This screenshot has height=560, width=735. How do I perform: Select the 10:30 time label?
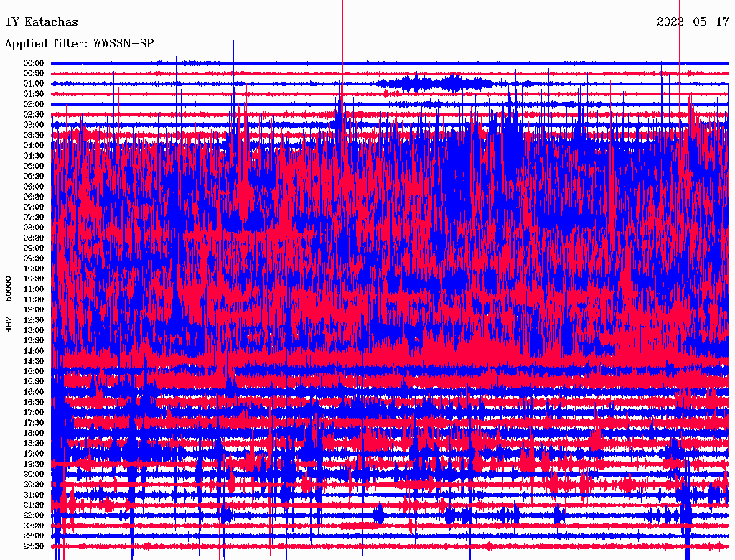click(x=34, y=279)
